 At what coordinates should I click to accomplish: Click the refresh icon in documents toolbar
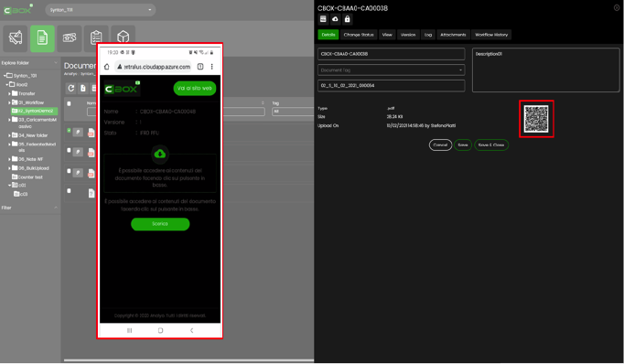[x=70, y=89]
